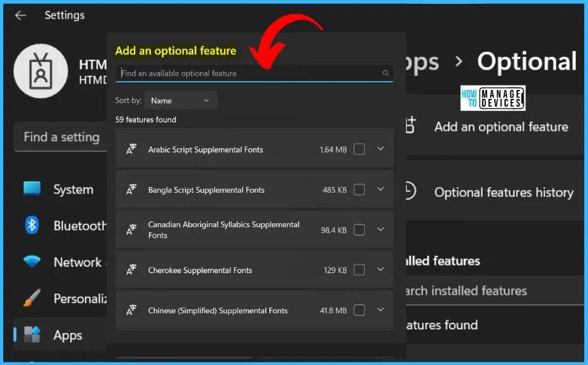The height and width of the screenshot is (365, 588).
Task: Click the Bangla Script font icon
Action: (x=131, y=190)
